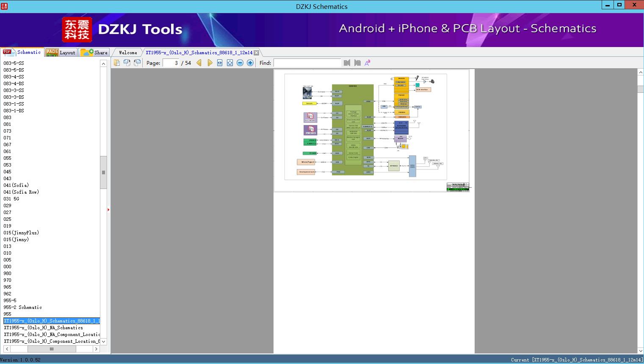Image resolution: width=644 pixels, height=364 pixels.
Task: Select the XT1955-x Oslo_H Schematics 88618 tab
Action: point(199,53)
